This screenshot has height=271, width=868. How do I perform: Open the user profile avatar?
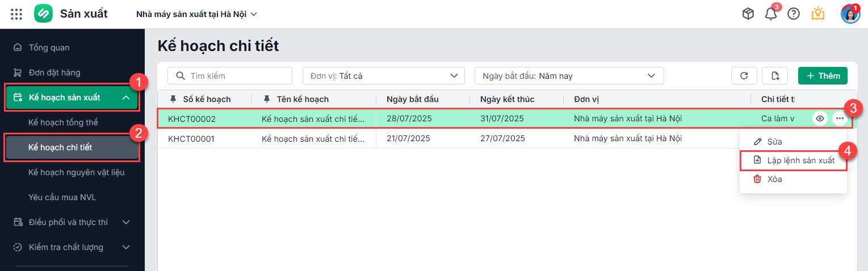tap(850, 14)
